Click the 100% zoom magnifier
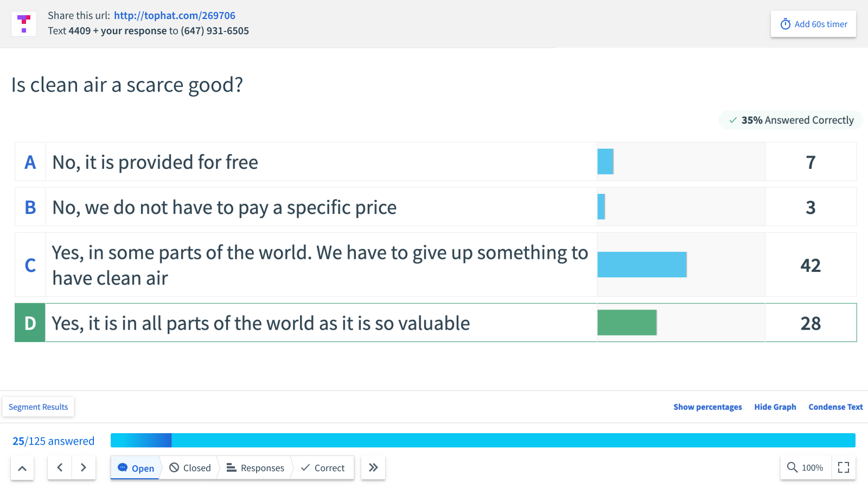The width and height of the screenshot is (868, 488). [x=805, y=467]
